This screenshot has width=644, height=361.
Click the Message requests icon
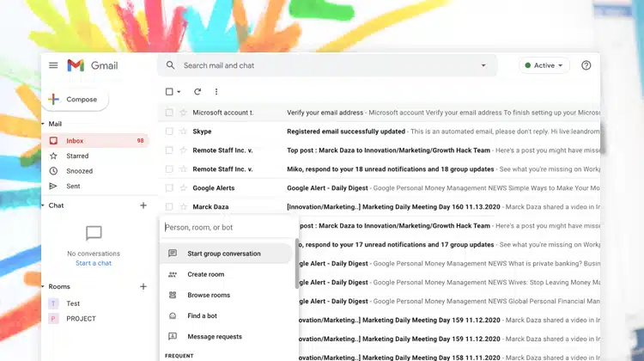pyautogui.click(x=173, y=336)
